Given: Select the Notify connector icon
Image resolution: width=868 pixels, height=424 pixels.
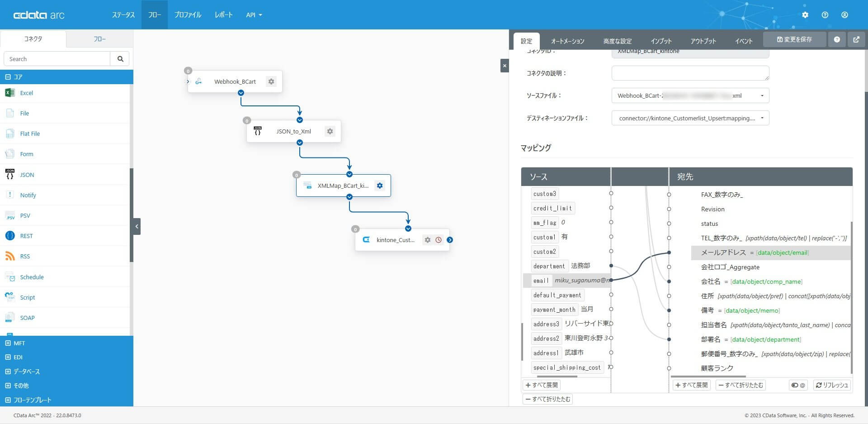Looking at the screenshot, I should (10, 195).
